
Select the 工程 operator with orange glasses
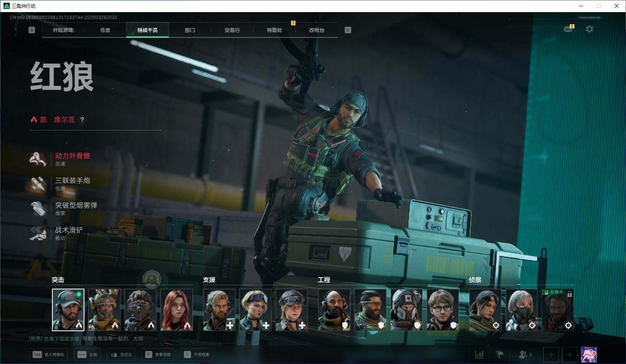coord(370,310)
